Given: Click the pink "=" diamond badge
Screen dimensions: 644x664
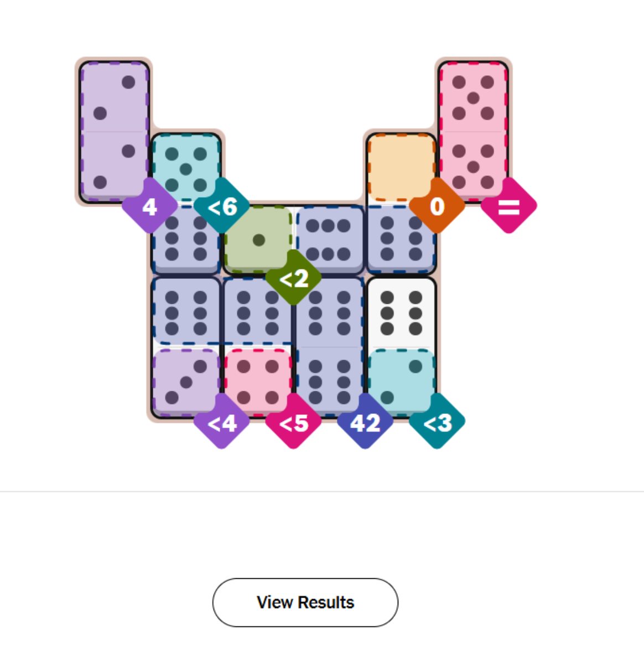Looking at the screenshot, I should pos(509,206).
